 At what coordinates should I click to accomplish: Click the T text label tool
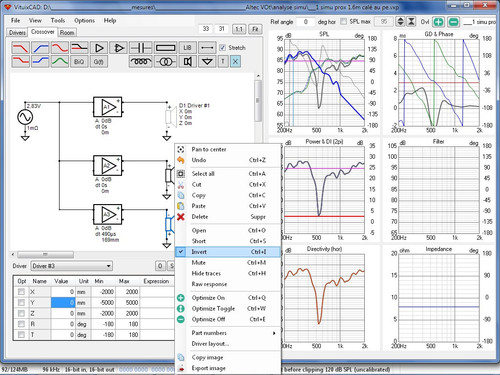pos(223,61)
